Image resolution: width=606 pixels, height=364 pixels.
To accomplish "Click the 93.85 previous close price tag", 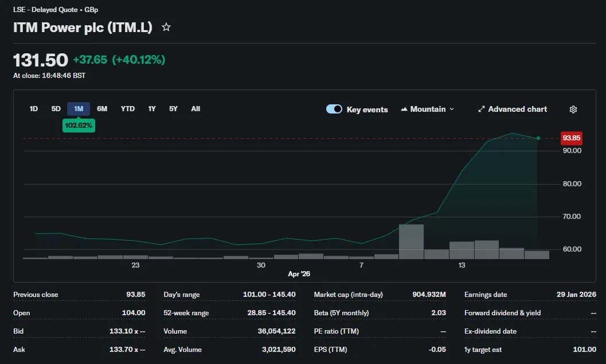I will pos(571,138).
